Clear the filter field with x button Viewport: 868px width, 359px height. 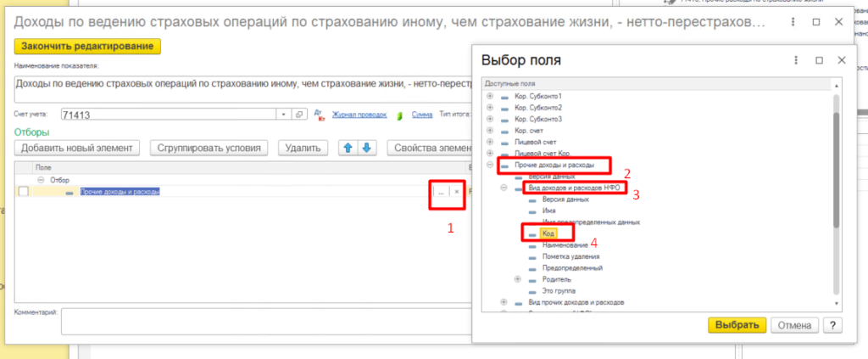point(458,192)
